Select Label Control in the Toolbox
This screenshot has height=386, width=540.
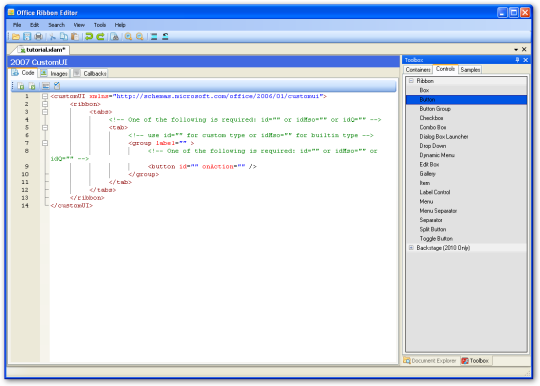coord(466,192)
